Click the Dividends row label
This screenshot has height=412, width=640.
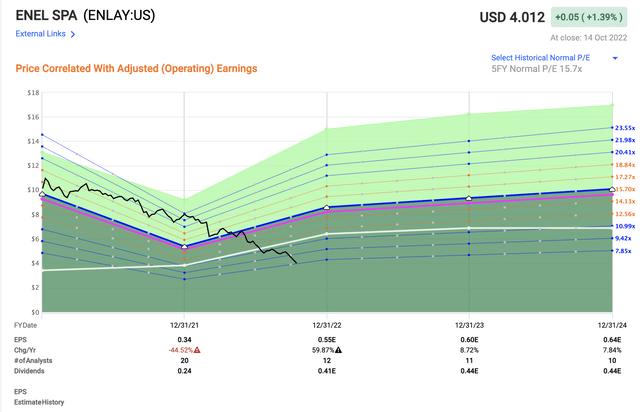29,371
